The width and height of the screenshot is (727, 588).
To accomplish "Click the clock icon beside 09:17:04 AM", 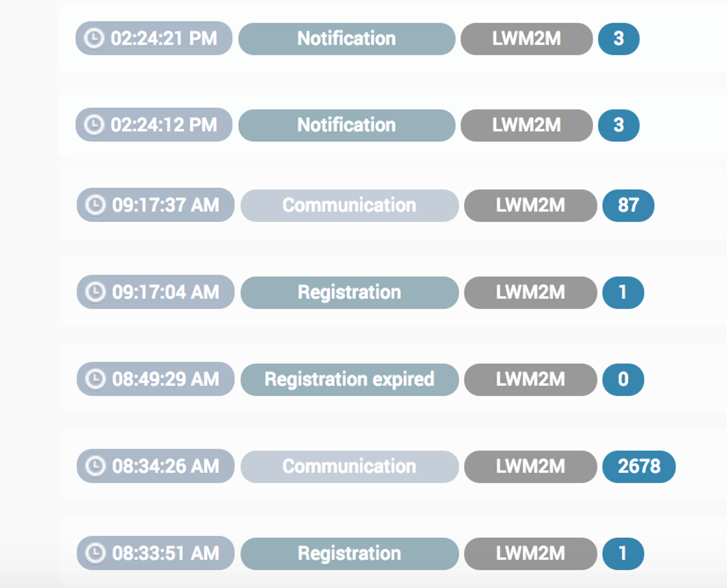I will [95, 292].
